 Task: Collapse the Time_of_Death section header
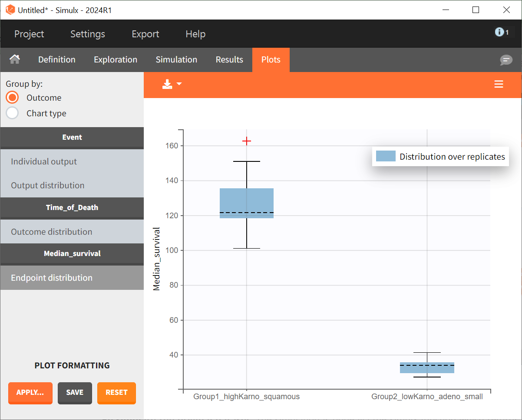(72, 207)
